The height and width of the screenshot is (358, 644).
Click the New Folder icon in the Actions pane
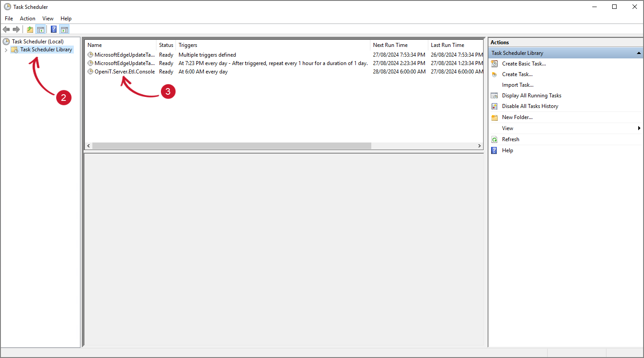pos(494,117)
